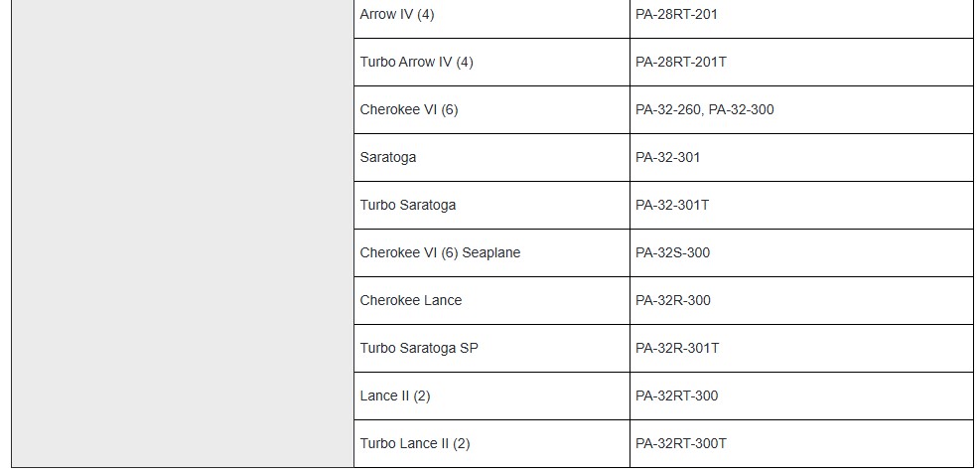Select the PA-28RT-201 model designation cell
This screenshot has height=475, width=980.
(x=676, y=15)
